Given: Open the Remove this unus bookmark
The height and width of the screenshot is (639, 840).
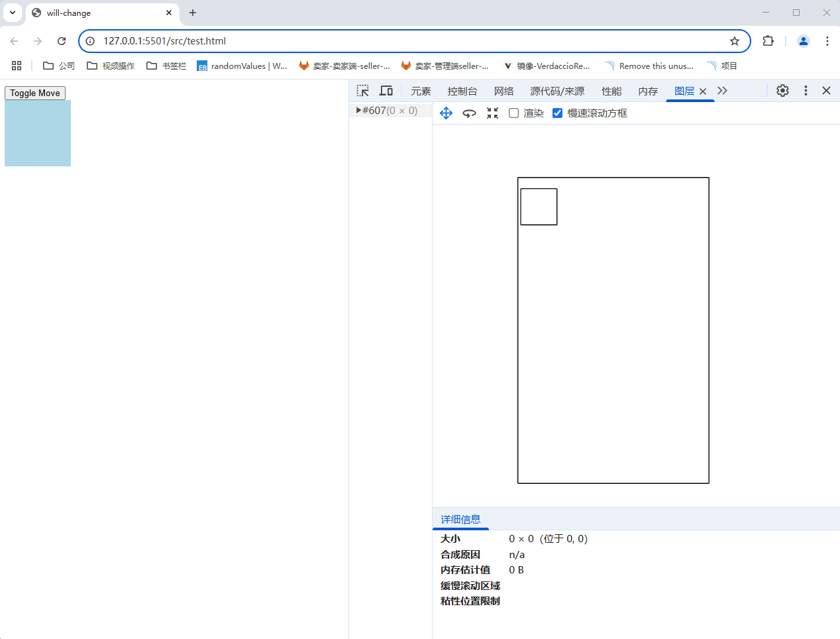Looking at the screenshot, I should pos(649,66).
